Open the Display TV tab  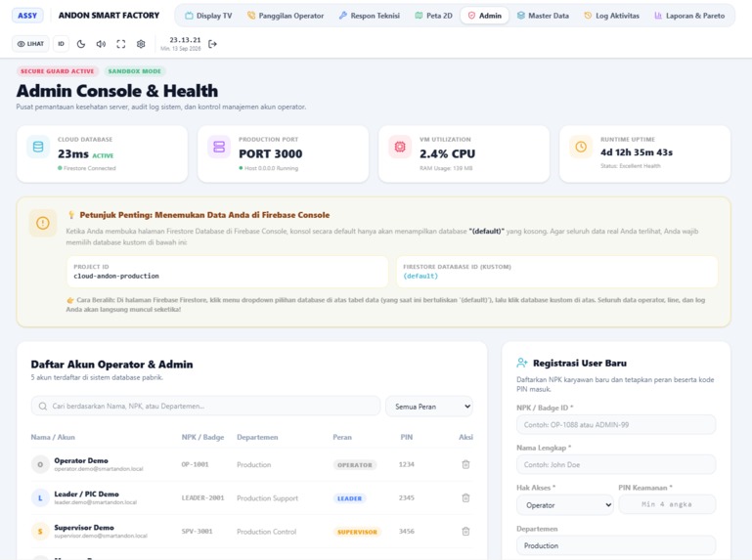pos(208,16)
